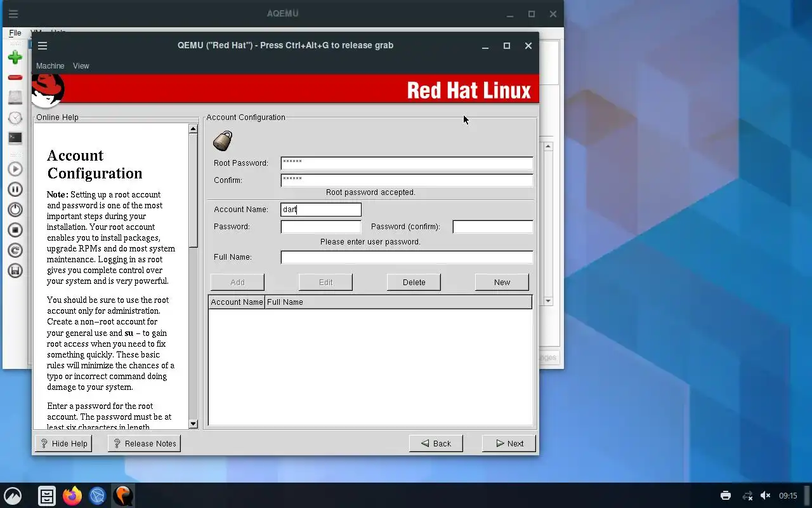The height and width of the screenshot is (508, 812).
Task: Click the Full Name column header
Action: [398, 302]
